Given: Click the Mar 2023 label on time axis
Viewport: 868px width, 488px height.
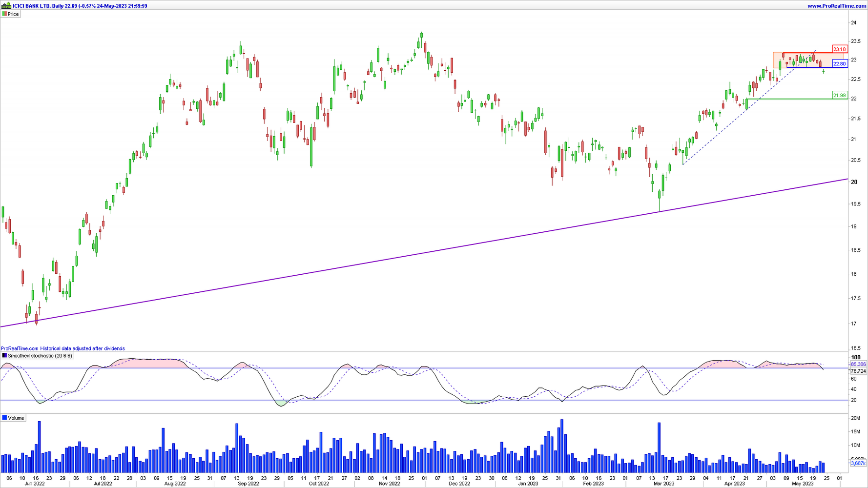Looking at the screenshot, I should pos(664,484).
